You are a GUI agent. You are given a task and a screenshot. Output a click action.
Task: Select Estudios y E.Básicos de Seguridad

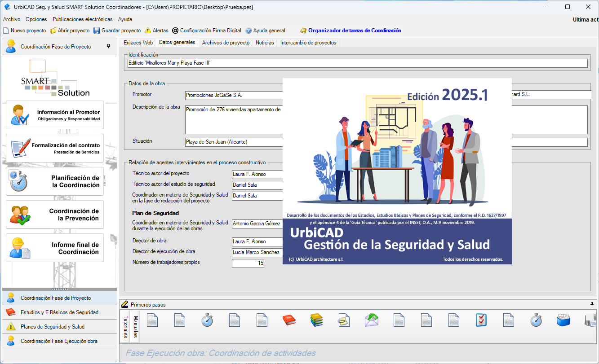(x=59, y=312)
